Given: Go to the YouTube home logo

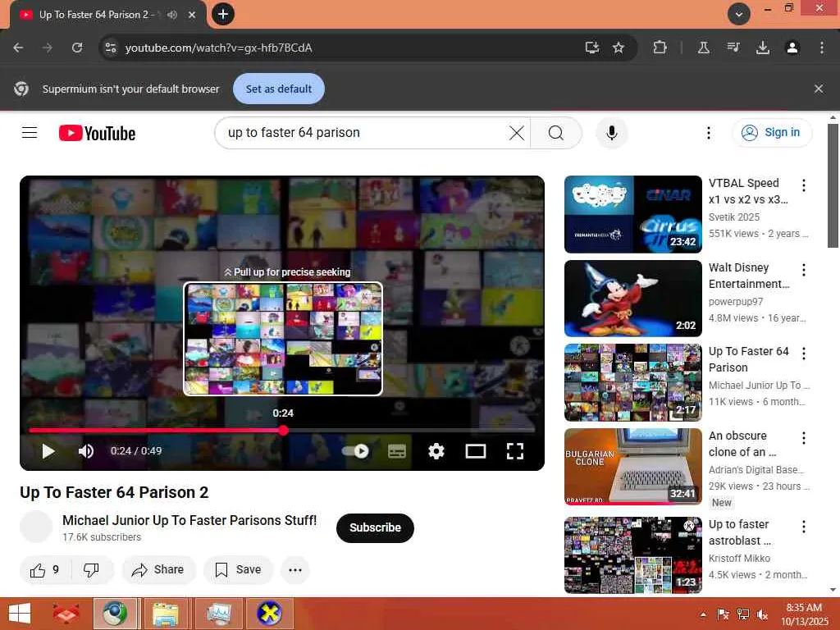Looking at the screenshot, I should pos(97,133).
